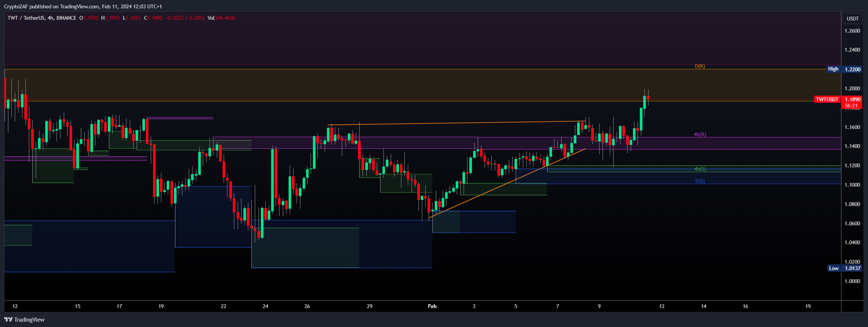Click the Feb month label on the time axis
This screenshot has width=868, height=327.
(432, 306)
